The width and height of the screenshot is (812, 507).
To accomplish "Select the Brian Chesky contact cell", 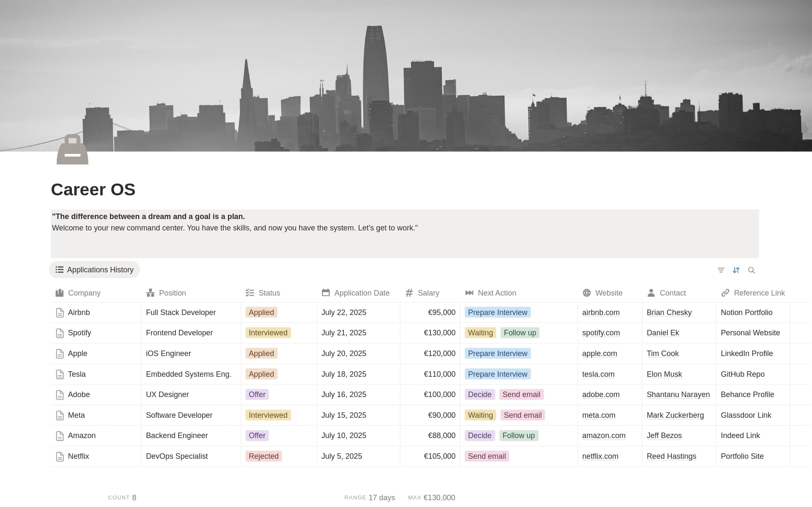I will (679, 312).
